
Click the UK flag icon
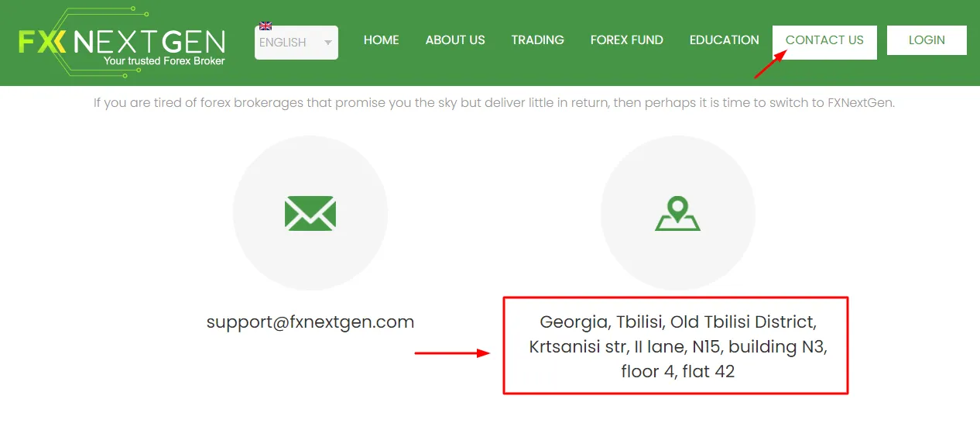coord(266,26)
